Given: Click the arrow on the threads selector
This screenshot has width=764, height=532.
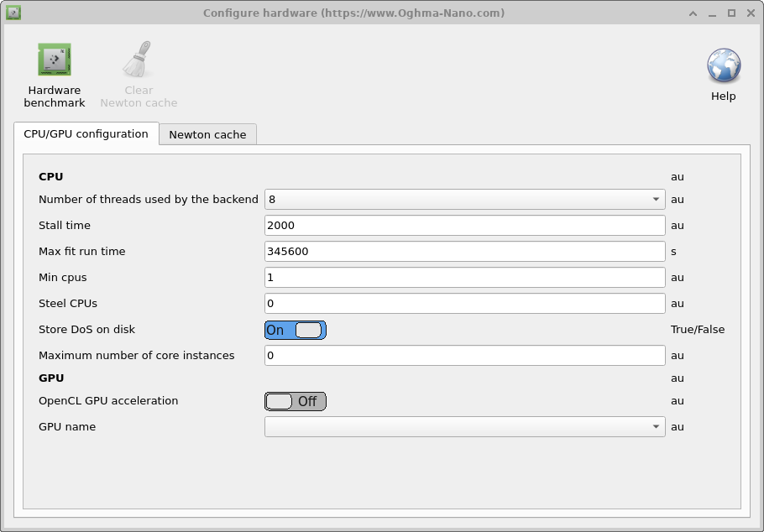Looking at the screenshot, I should [656, 200].
